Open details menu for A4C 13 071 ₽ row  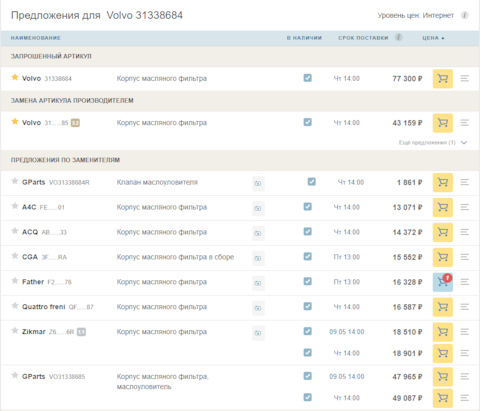(x=465, y=207)
